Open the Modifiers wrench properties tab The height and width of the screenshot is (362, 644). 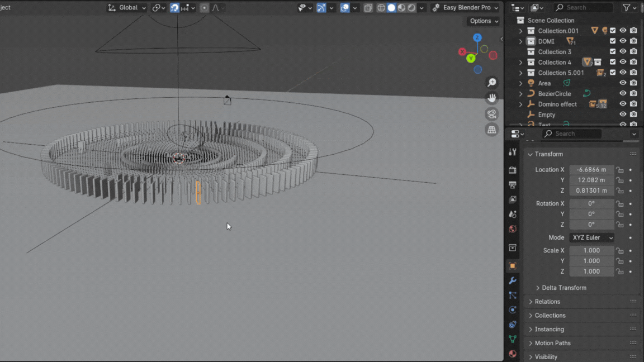pos(513,280)
